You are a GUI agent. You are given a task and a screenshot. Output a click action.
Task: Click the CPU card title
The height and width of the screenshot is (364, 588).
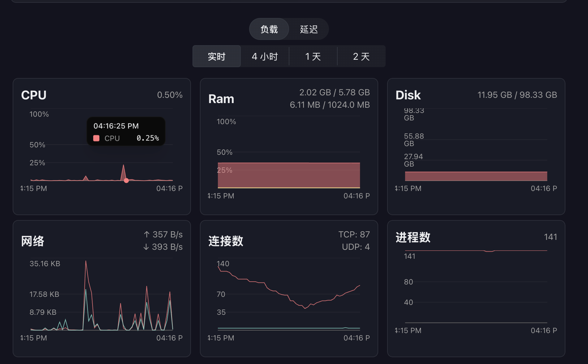(34, 95)
